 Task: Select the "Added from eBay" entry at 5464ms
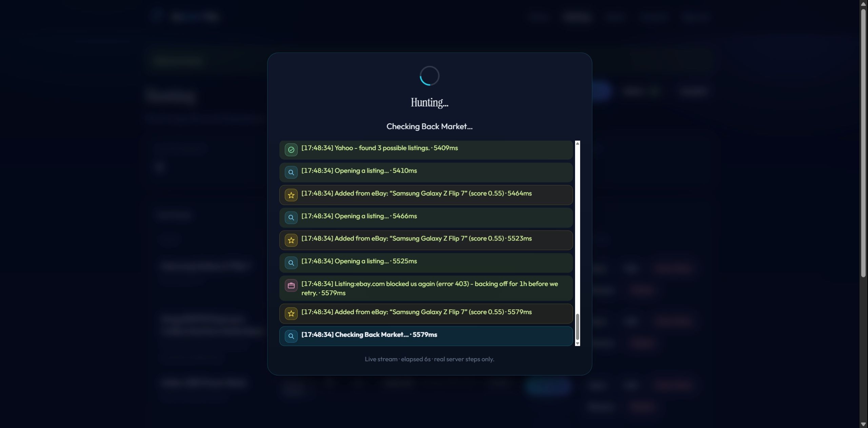point(426,195)
